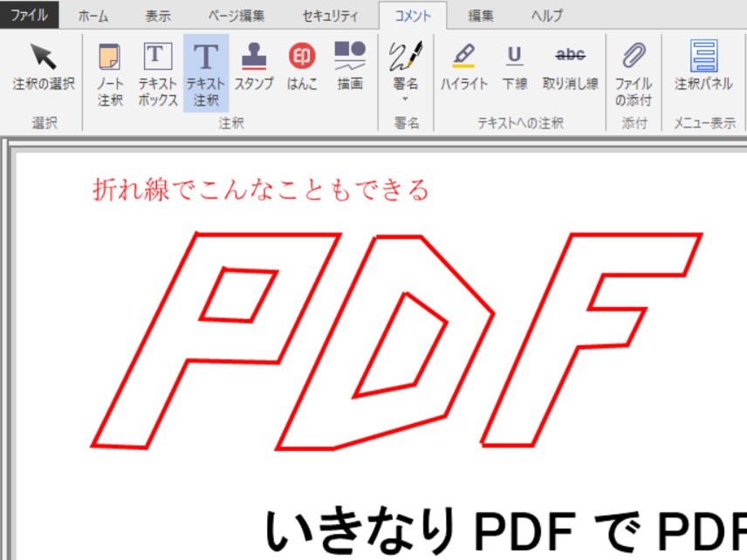Open the ファイル menu
The image size is (747, 560).
coord(29,15)
